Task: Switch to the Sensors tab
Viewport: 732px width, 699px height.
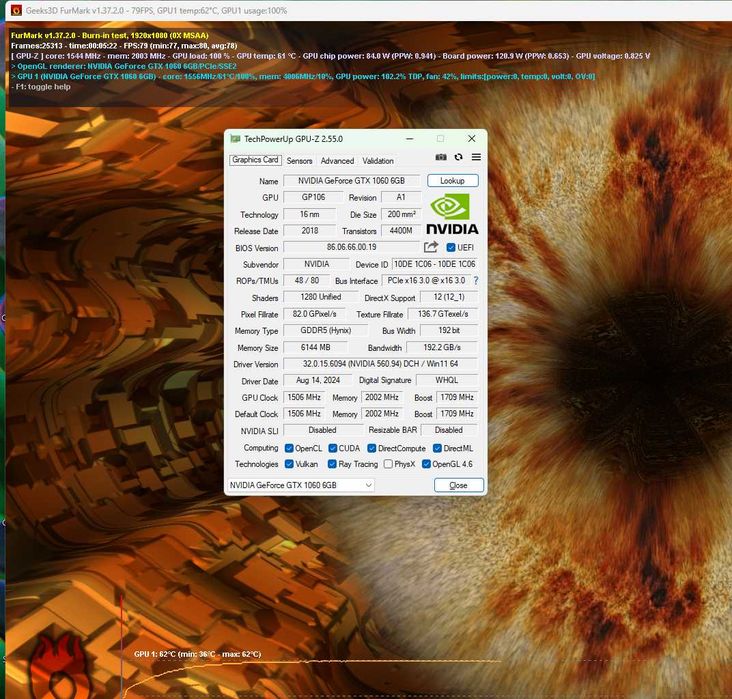Action: 299,161
